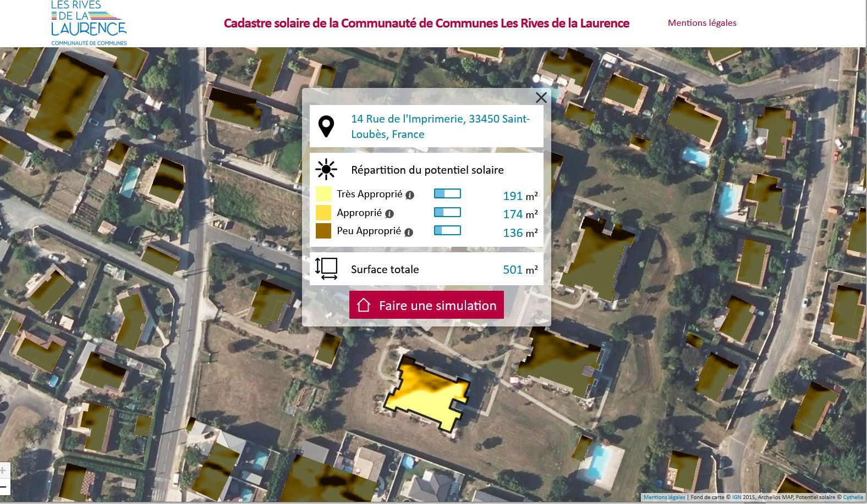Open info icon next to Peu Approprié
This screenshot has width=867, height=504.
[x=409, y=232]
